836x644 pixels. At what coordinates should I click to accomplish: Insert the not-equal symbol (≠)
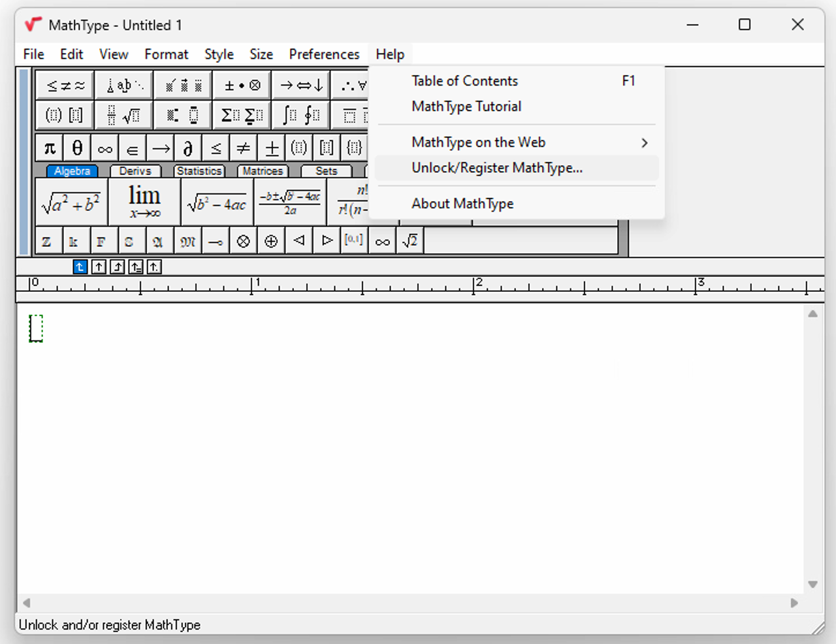(x=243, y=148)
